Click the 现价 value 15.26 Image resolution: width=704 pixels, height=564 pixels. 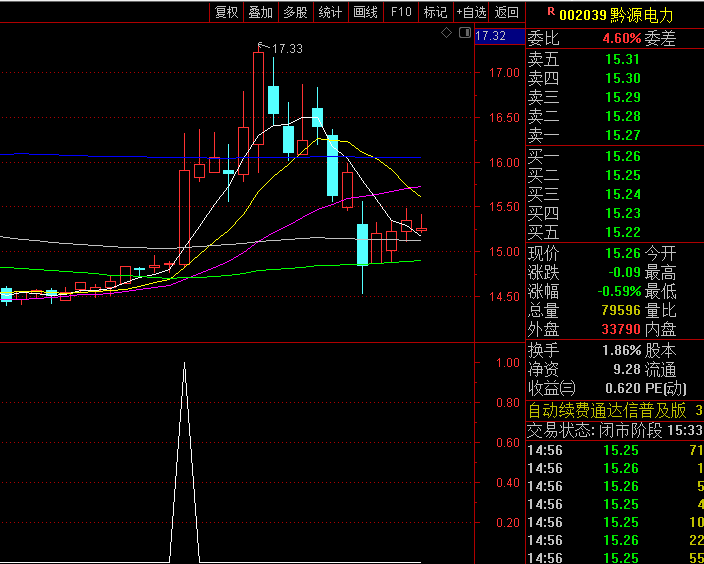(622, 253)
